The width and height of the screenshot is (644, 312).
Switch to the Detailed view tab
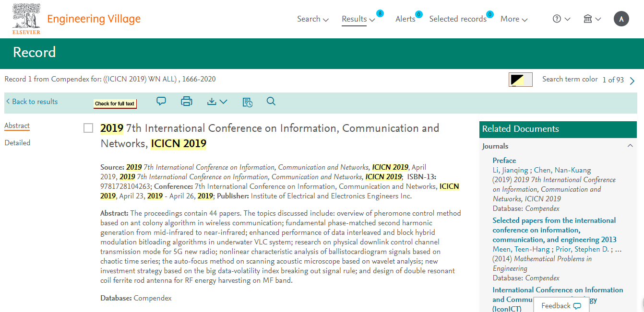tap(17, 143)
